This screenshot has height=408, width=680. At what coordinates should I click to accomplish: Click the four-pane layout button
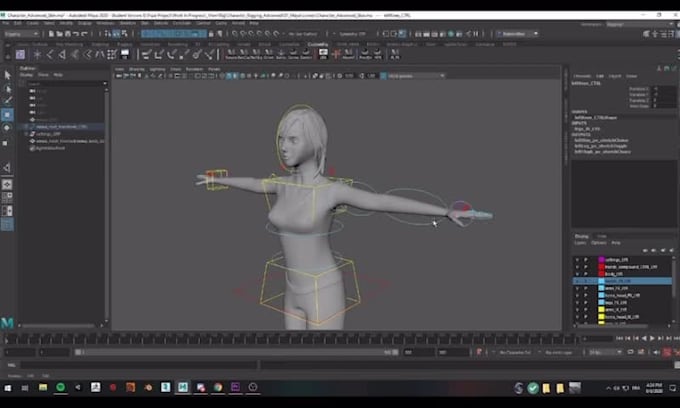click(7, 197)
